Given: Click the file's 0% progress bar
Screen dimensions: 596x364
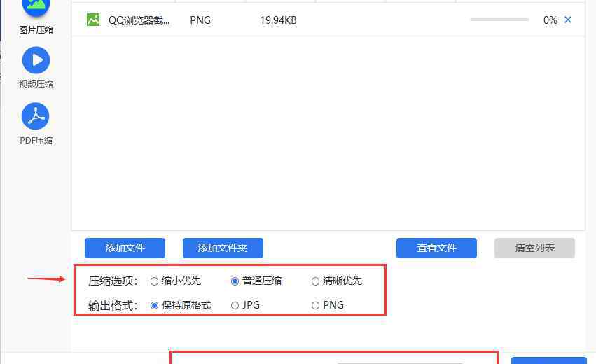Looking at the screenshot, I should click(x=499, y=20).
